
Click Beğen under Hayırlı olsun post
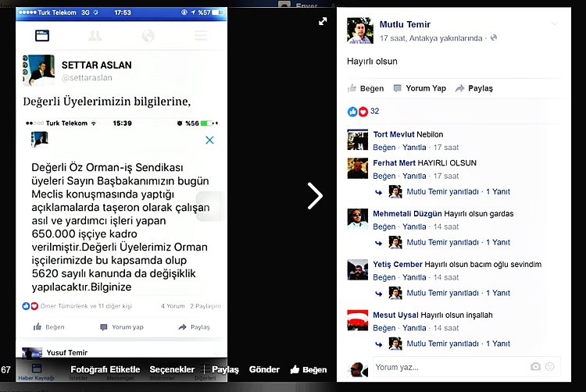[366, 88]
